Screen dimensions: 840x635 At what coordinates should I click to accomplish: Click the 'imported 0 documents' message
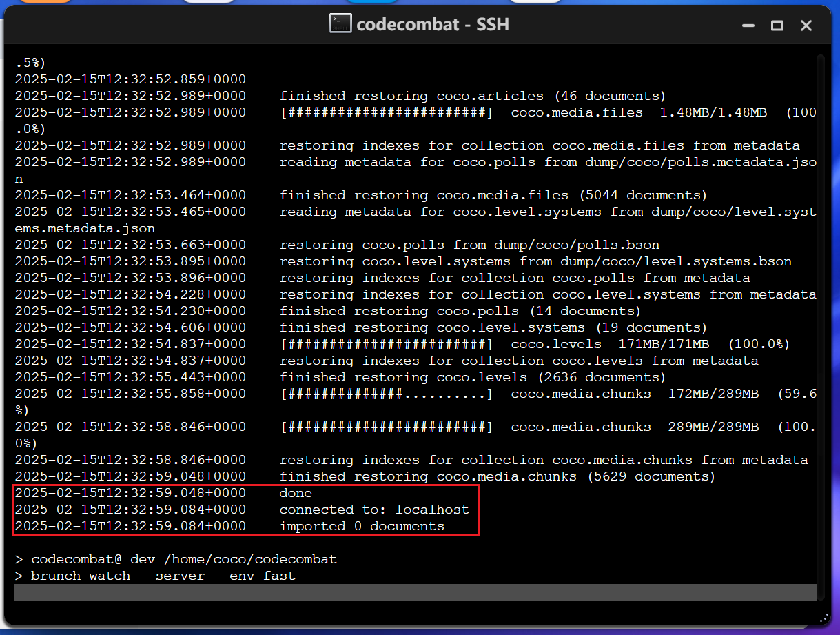click(x=362, y=526)
